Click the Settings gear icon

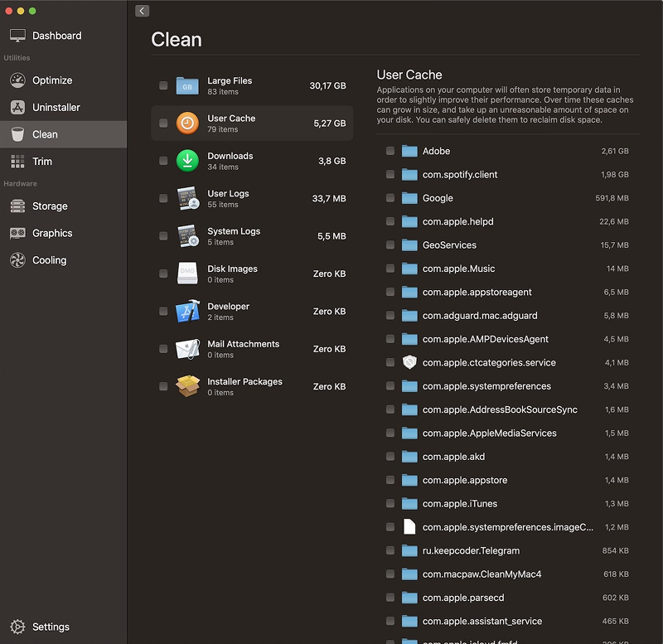[17, 627]
